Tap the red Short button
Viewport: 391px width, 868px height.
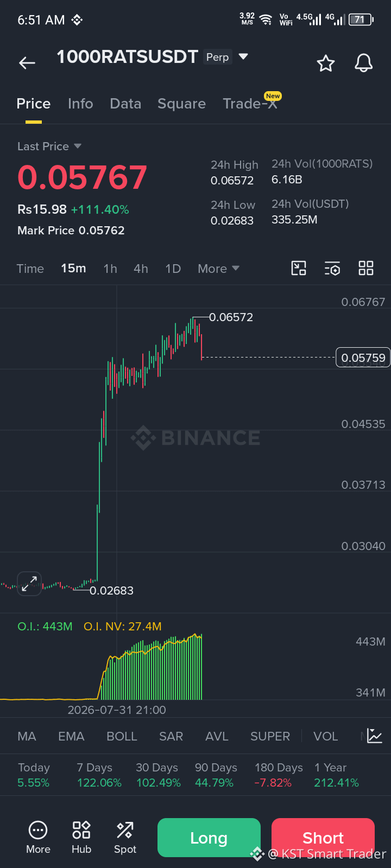tap(323, 838)
